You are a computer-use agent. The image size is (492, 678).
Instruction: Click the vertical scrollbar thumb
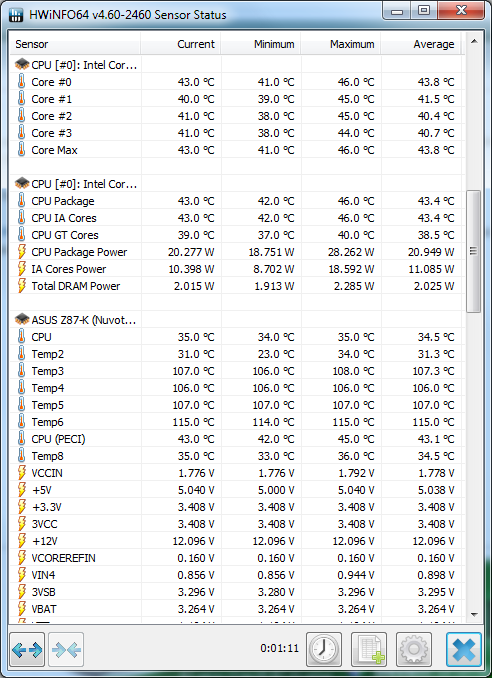coord(474,251)
